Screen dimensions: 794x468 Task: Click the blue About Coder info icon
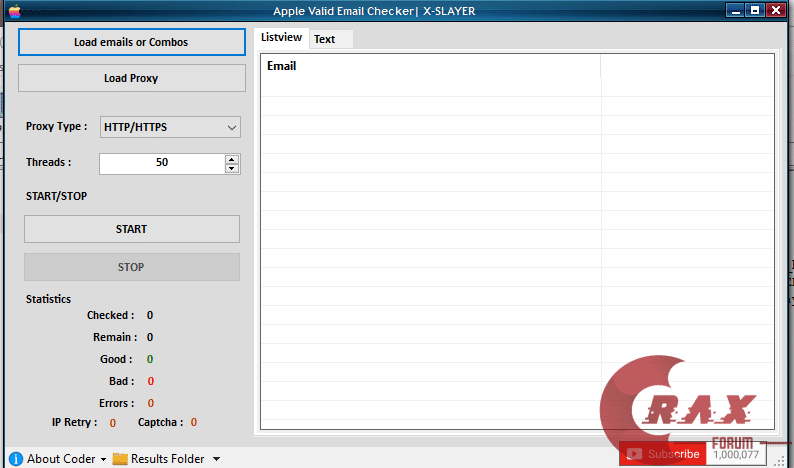(x=16, y=459)
